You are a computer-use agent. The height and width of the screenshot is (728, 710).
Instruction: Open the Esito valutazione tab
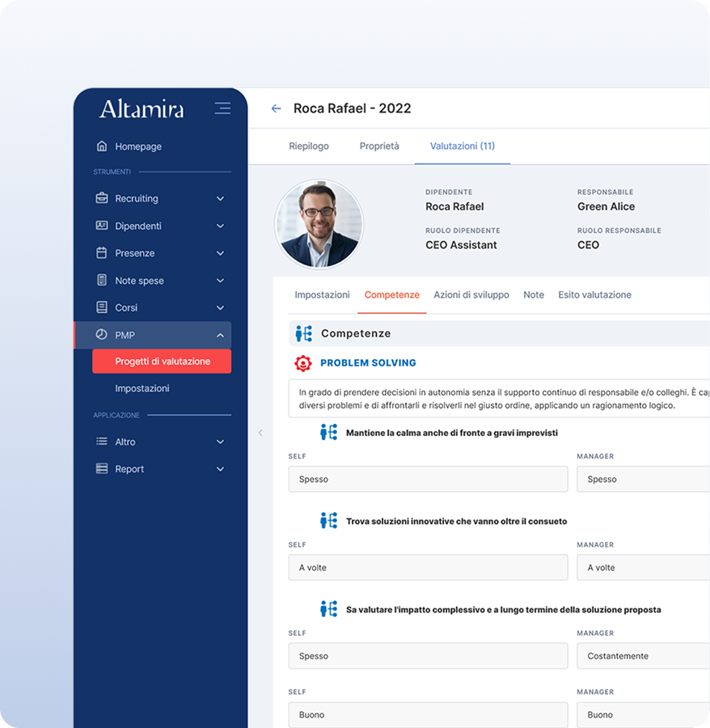(x=594, y=295)
